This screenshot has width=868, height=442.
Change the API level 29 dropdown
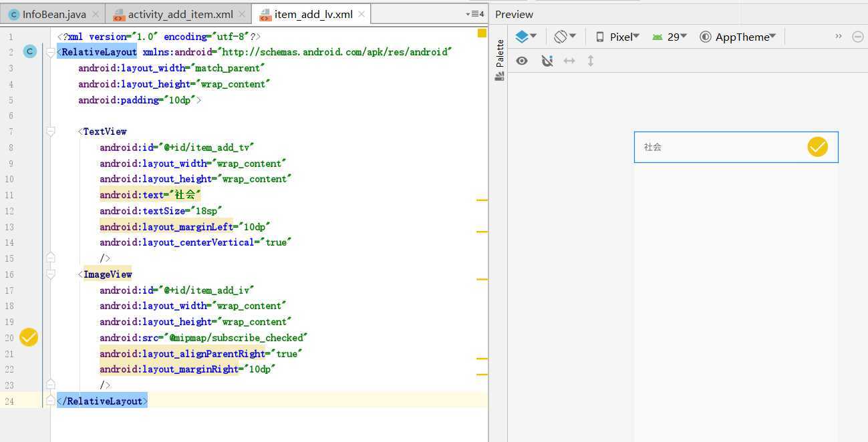[x=670, y=37]
